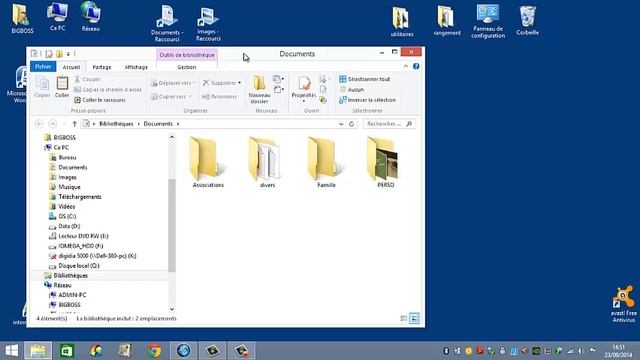Click the Bluetooth tray icon

446,351
